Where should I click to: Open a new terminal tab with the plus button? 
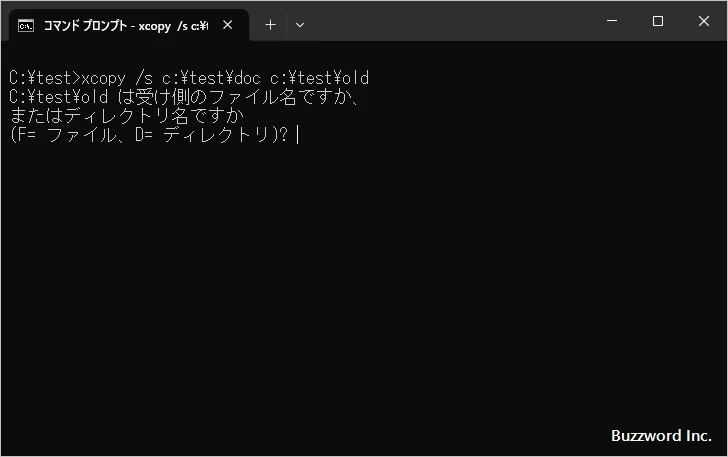pos(270,25)
